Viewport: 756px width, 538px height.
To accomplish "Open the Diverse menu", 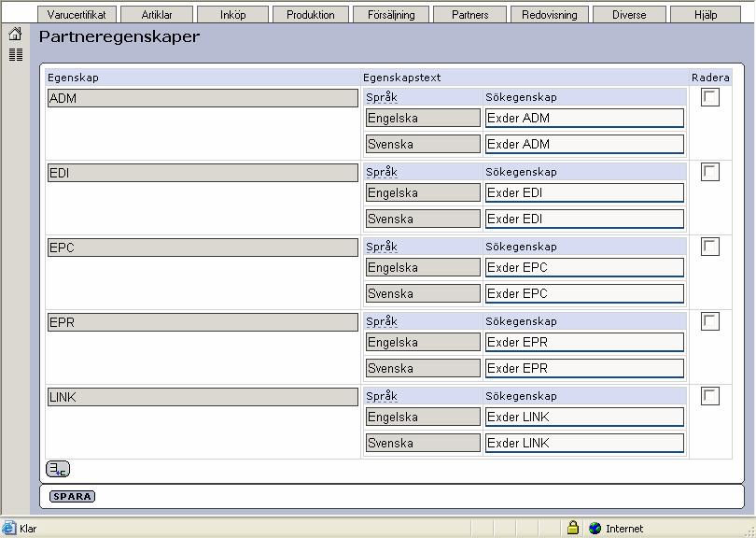I will pos(629,14).
